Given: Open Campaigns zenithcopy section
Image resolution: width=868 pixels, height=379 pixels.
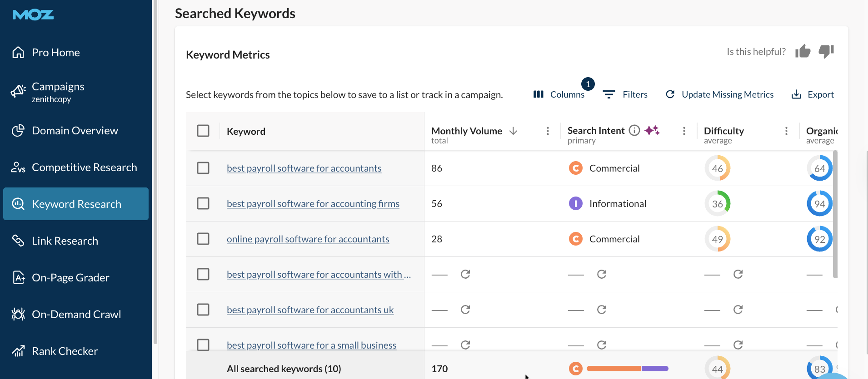Looking at the screenshot, I should click(76, 92).
